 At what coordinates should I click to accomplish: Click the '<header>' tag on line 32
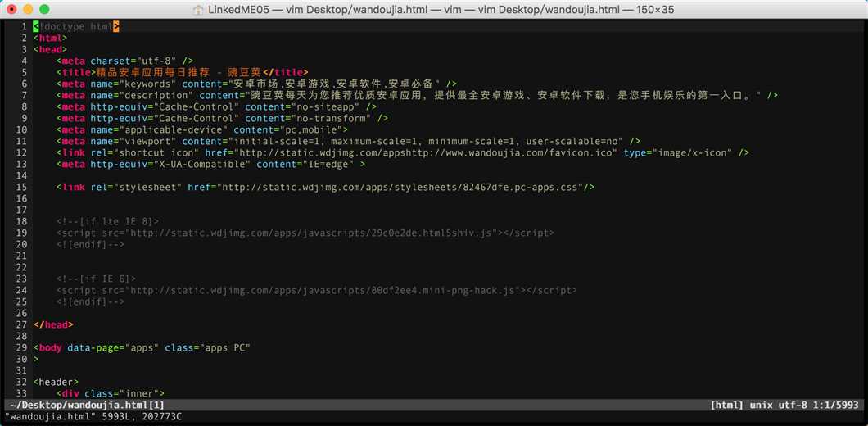pos(56,383)
